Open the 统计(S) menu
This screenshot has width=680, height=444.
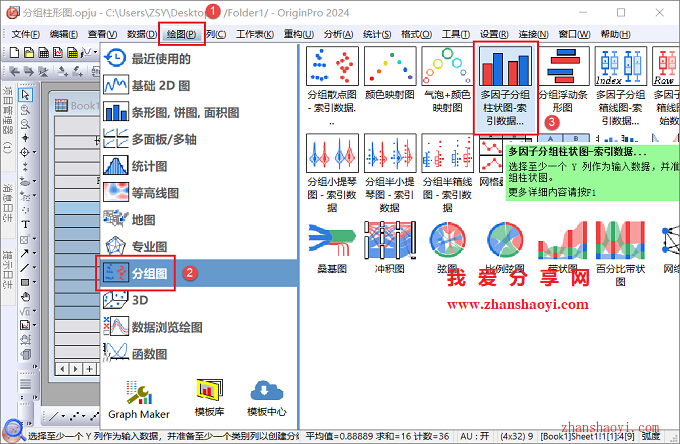pos(376,34)
